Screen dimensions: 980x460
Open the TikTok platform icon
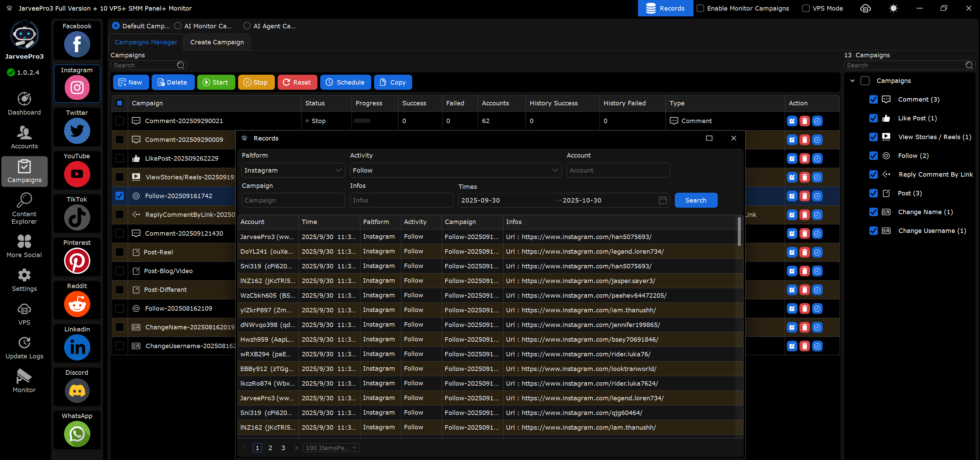coord(77,217)
